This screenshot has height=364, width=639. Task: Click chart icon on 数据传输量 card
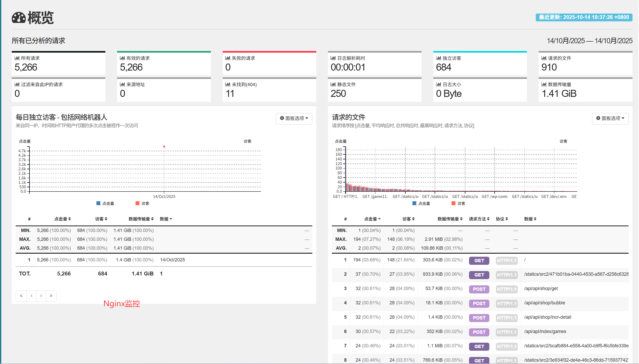click(544, 84)
